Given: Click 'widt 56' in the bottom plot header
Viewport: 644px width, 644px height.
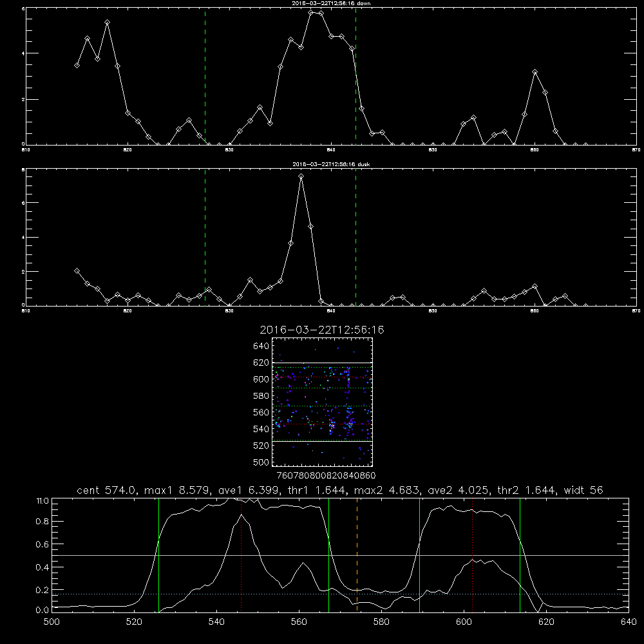Looking at the screenshot, I should [x=583, y=490].
